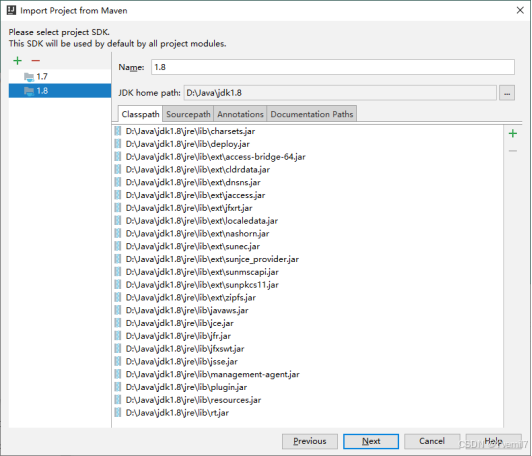Select sunjce_provider.jar entry

coord(212,259)
